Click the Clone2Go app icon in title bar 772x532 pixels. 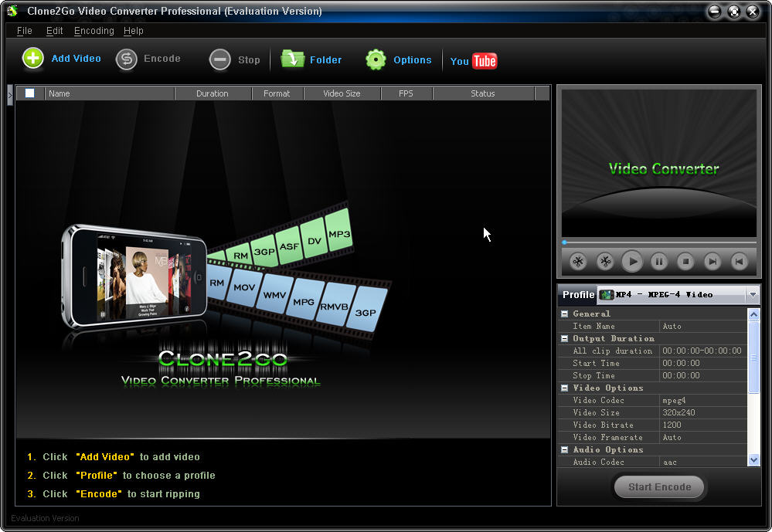12,11
